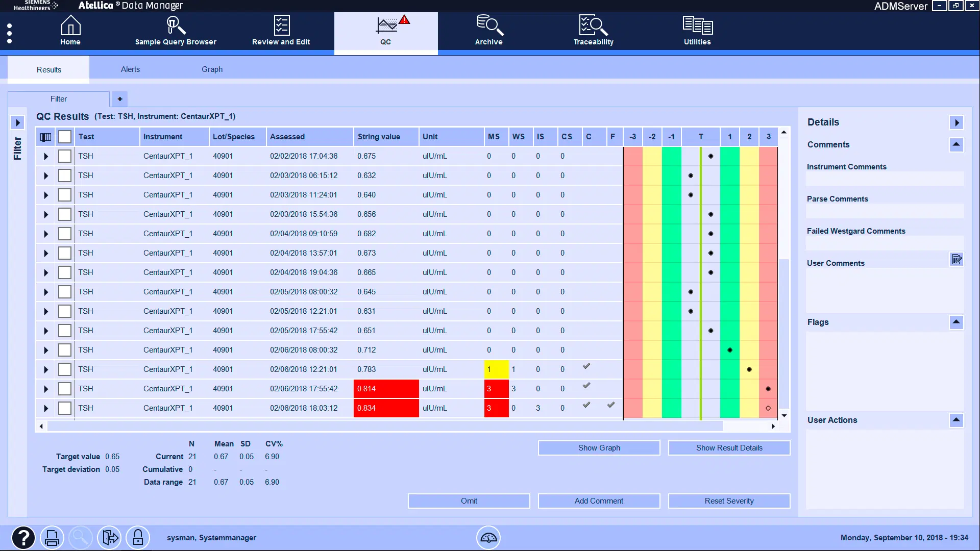The height and width of the screenshot is (551, 980).
Task: Open the Sample Query Browser
Action: pos(176,31)
